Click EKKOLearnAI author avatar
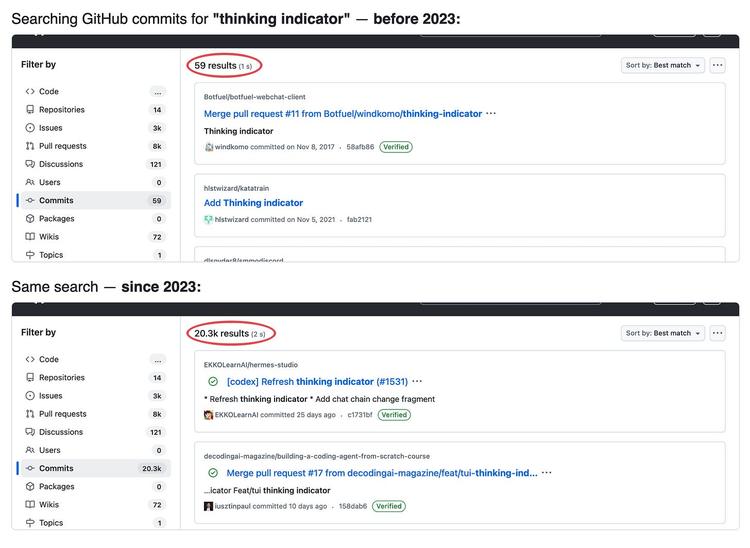This screenshot has height=548, width=750. pyautogui.click(x=209, y=415)
